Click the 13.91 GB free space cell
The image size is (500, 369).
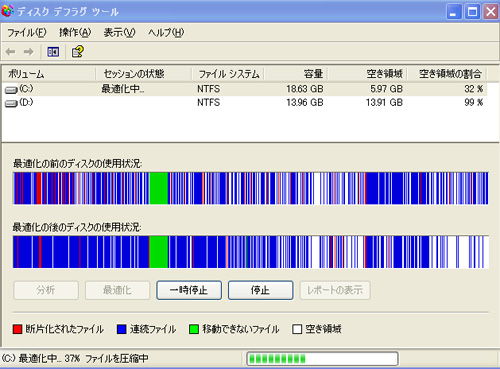[384, 102]
